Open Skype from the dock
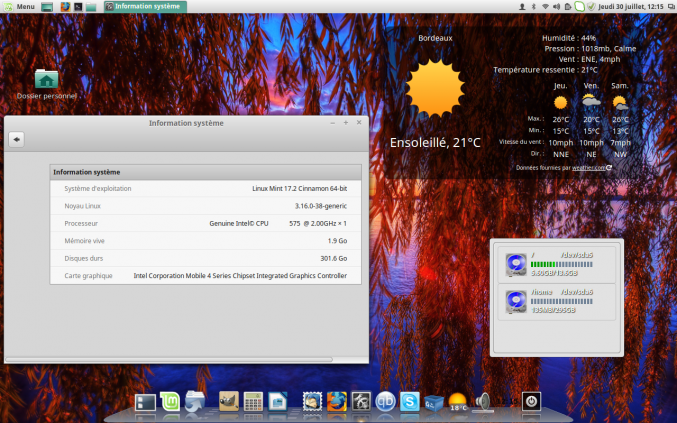This screenshot has height=423, width=677. (409, 402)
